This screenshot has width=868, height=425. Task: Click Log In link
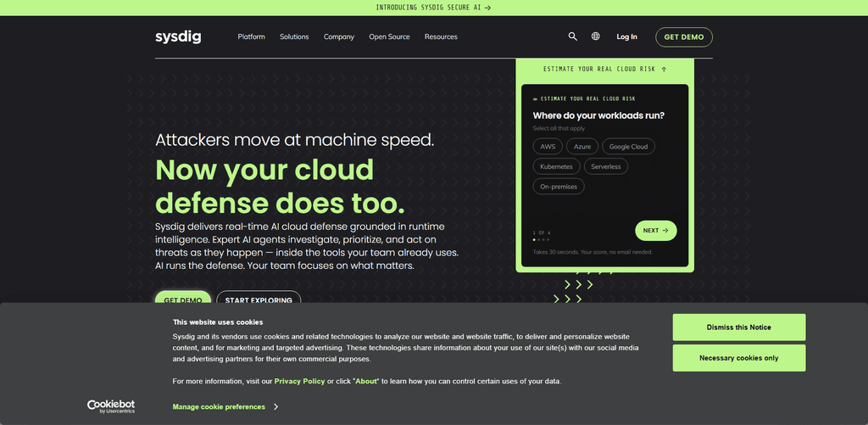point(626,36)
